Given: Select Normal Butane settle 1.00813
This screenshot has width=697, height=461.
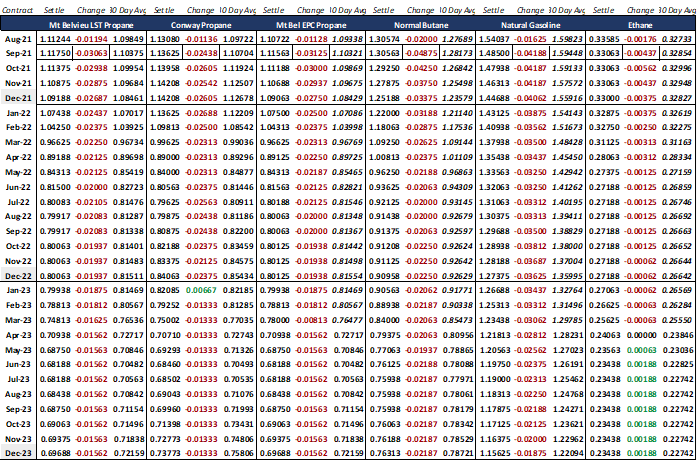Looking at the screenshot, I should 385,157.
